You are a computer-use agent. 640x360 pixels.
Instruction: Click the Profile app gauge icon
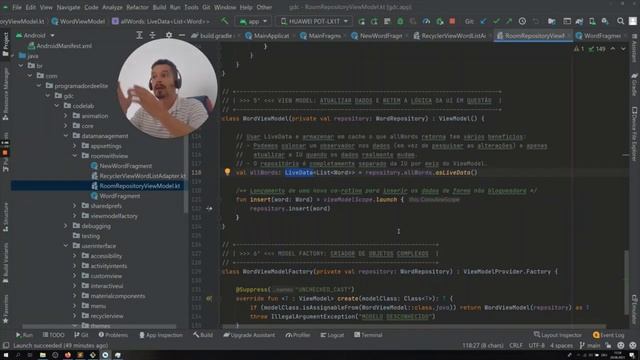pos(426,21)
